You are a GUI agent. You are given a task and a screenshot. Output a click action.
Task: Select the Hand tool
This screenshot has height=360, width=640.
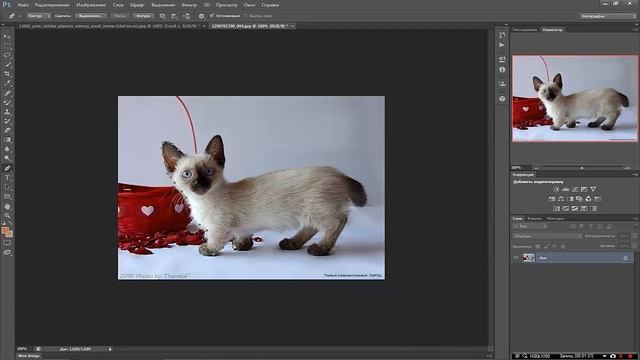coord(7,207)
